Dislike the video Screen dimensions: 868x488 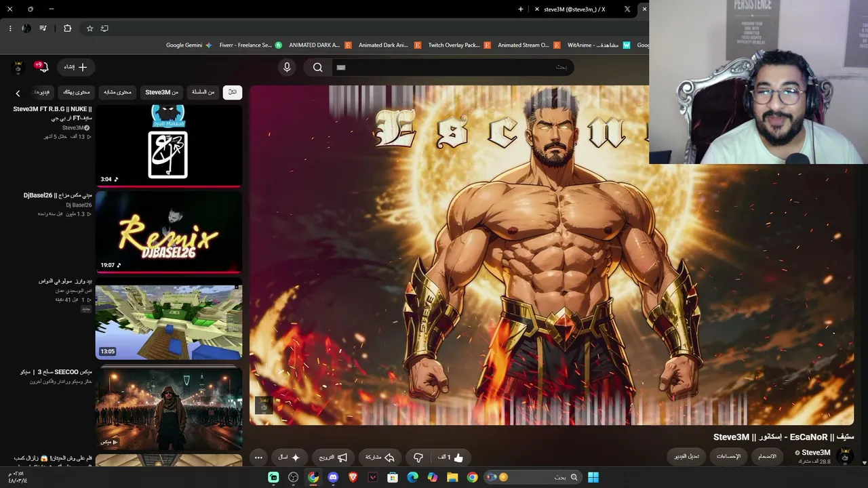click(418, 457)
